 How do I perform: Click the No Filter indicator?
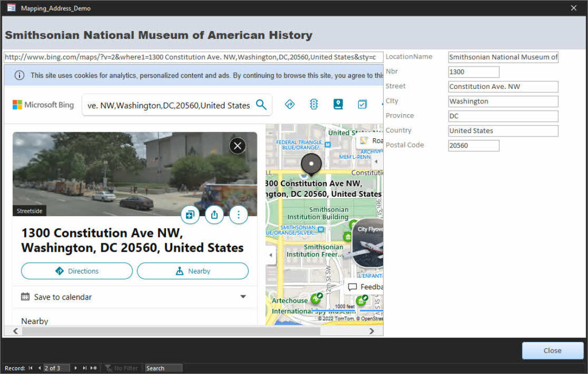(122, 368)
